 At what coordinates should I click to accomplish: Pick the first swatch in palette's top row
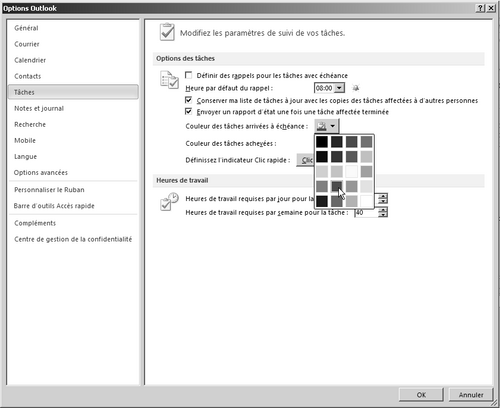click(322, 142)
